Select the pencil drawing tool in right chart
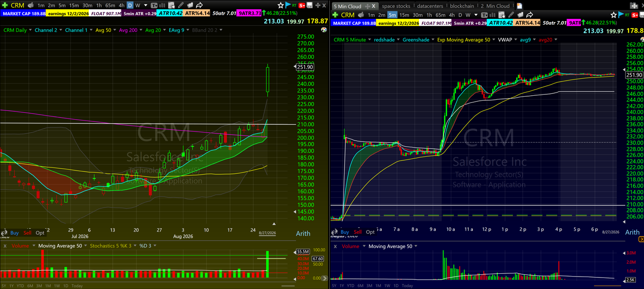 [x=512, y=15]
